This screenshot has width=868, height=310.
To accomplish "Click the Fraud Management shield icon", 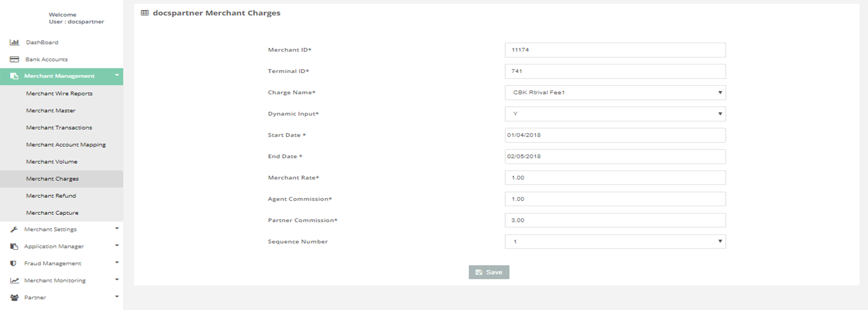I will point(14,263).
